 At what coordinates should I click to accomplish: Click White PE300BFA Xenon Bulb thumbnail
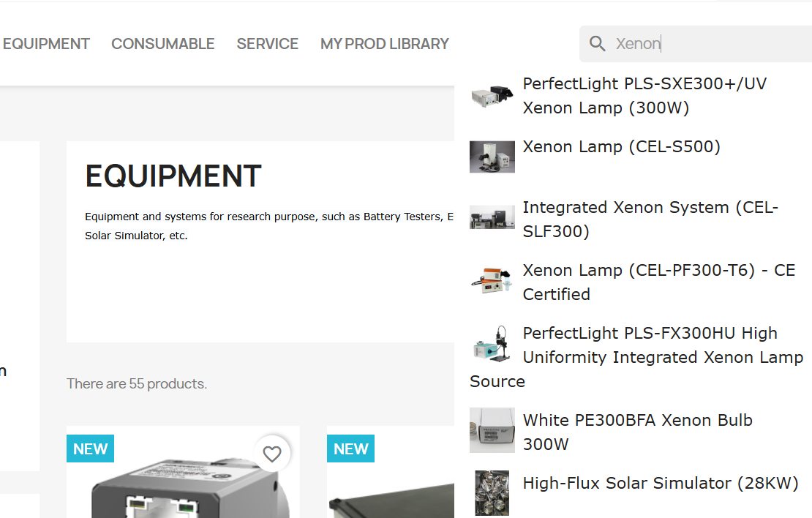coord(492,430)
